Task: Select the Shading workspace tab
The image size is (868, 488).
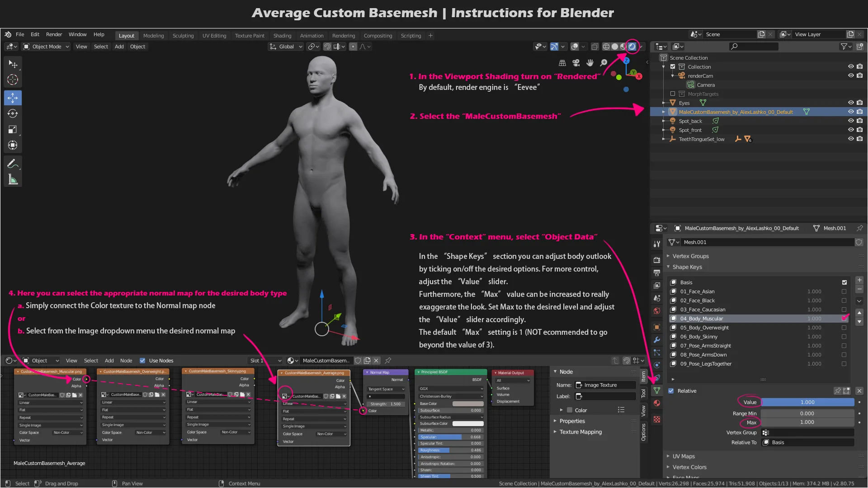Action: [x=282, y=35]
